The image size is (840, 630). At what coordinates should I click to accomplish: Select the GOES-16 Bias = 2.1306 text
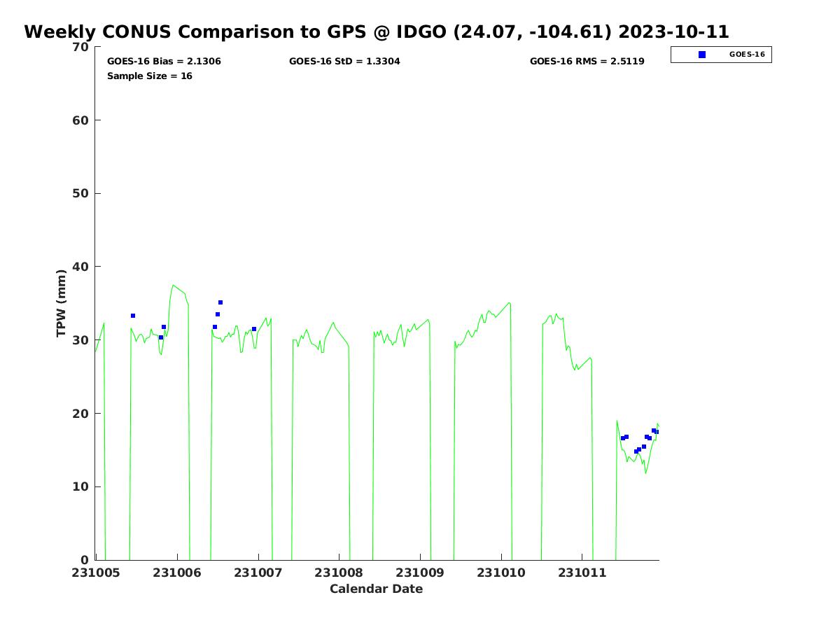point(164,62)
